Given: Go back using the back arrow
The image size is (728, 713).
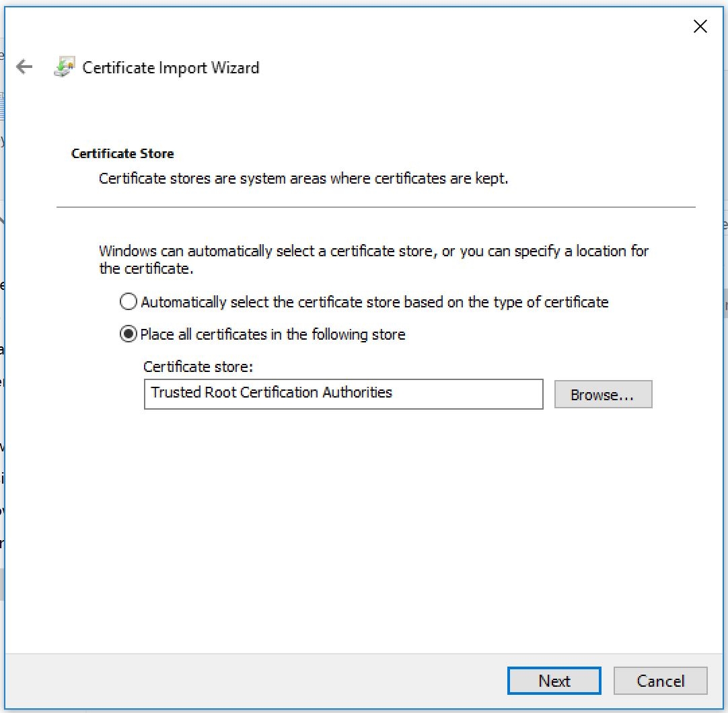Looking at the screenshot, I should tap(24, 67).
